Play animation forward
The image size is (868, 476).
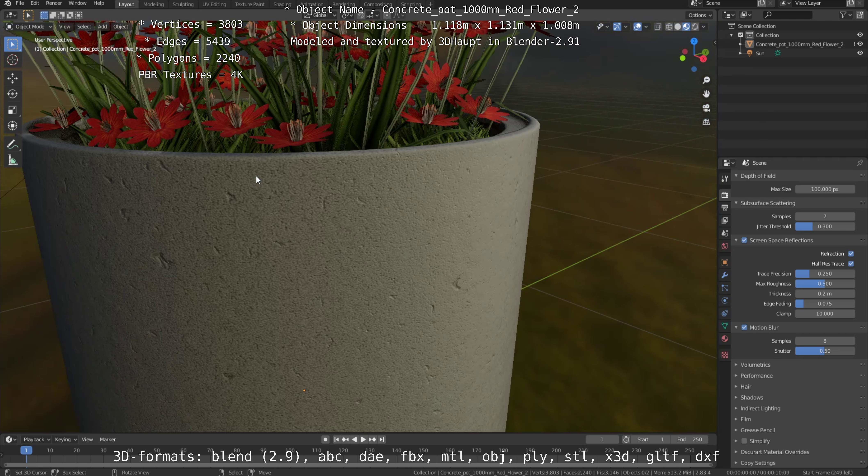363,440
